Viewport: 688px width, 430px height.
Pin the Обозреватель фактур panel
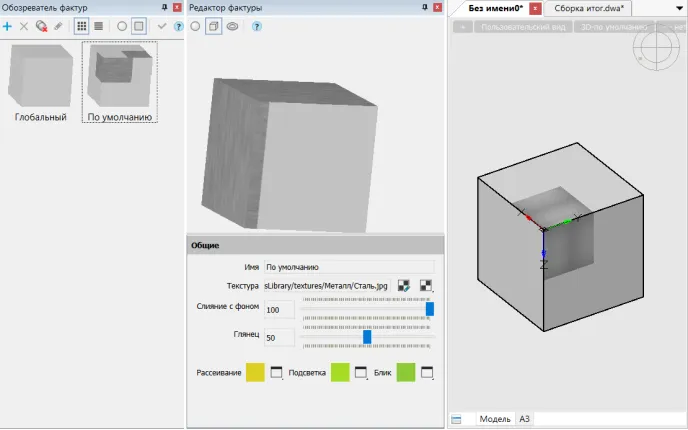pyautogui.click(x=164, y=8)
